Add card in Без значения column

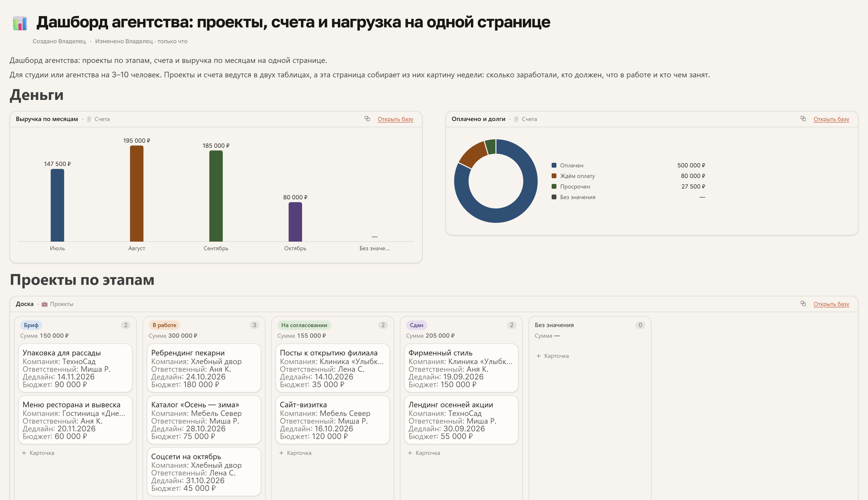[x=553, y=356]
